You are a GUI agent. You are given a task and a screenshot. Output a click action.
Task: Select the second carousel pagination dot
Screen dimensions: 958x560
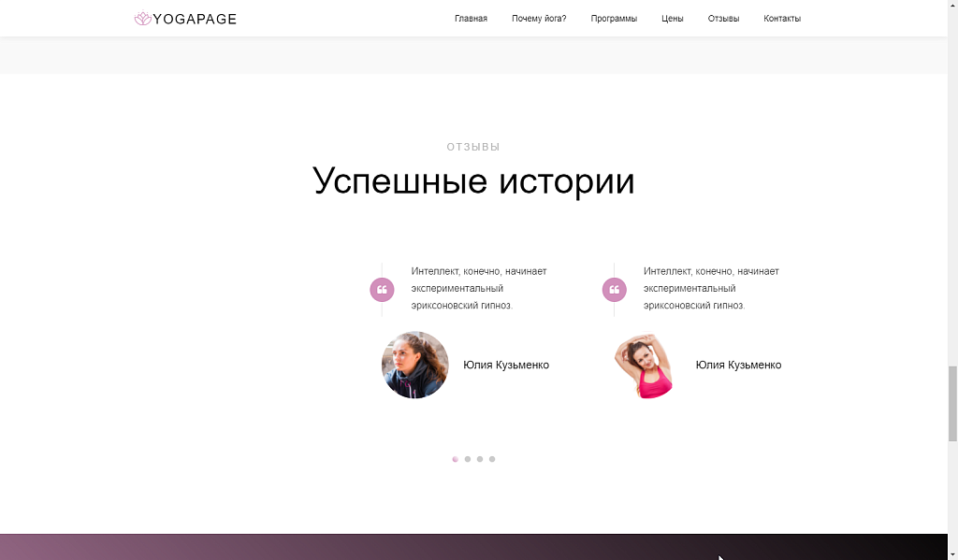467,459
